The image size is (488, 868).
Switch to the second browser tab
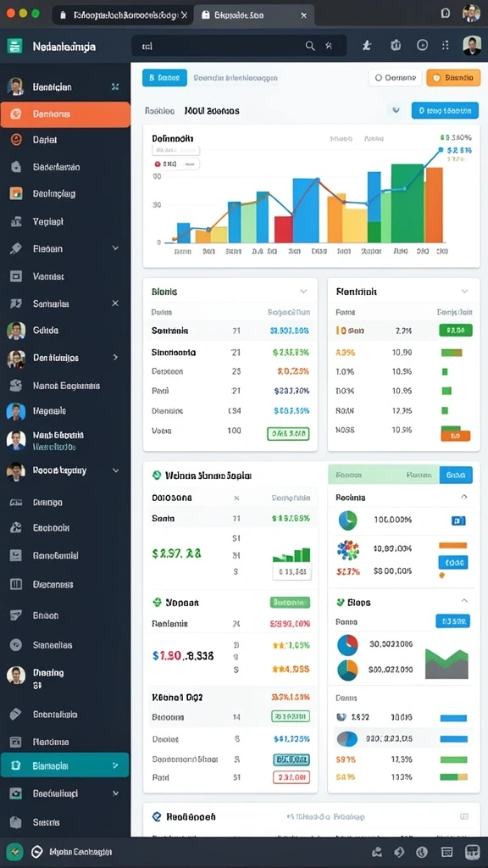click(x=254, y=15)
